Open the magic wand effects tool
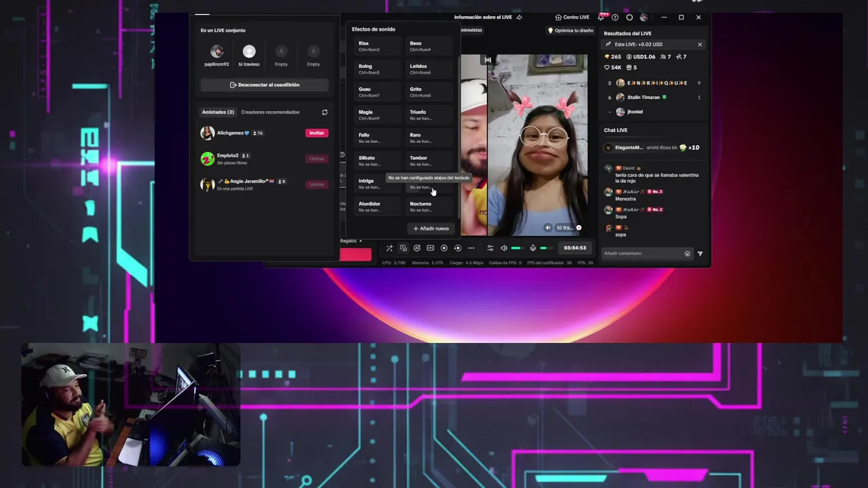Image resolution: width=868 pixels, height=488 pixels. [x=389, y=248]
